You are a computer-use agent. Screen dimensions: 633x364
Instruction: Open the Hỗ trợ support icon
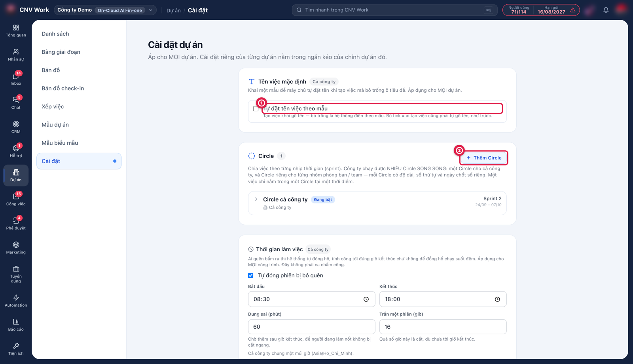click(16, 152)
